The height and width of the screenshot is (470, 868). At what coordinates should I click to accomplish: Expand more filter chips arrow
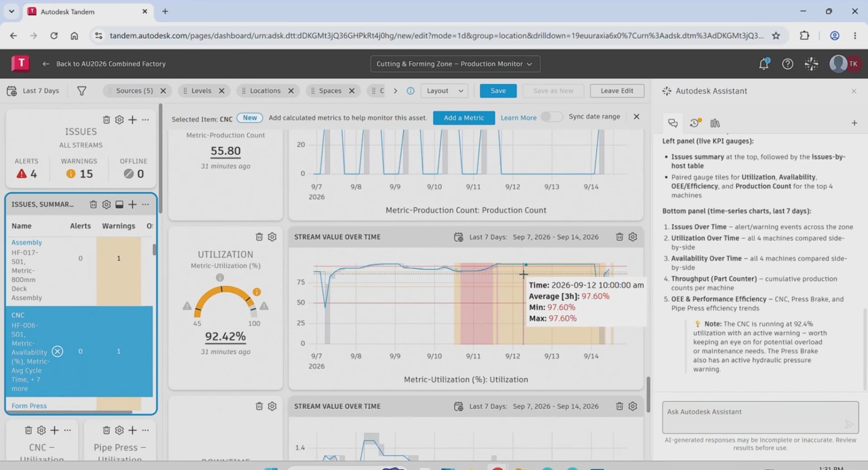[x=395, y=91]
